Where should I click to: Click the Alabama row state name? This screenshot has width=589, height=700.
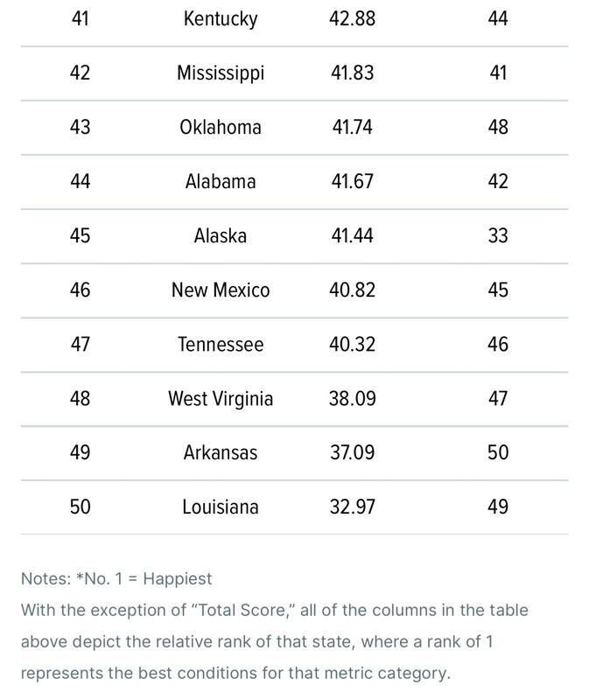[x=221, y=182]
